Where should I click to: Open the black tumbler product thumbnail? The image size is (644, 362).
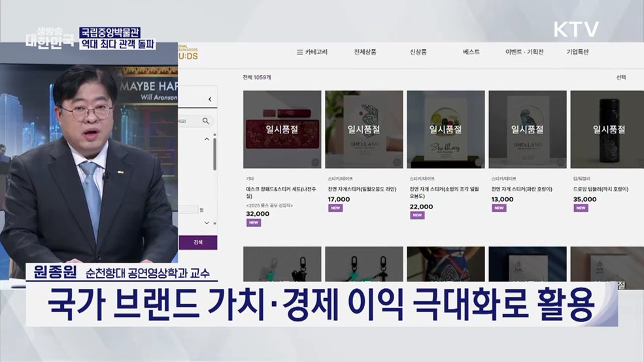[x=607, y=129]
